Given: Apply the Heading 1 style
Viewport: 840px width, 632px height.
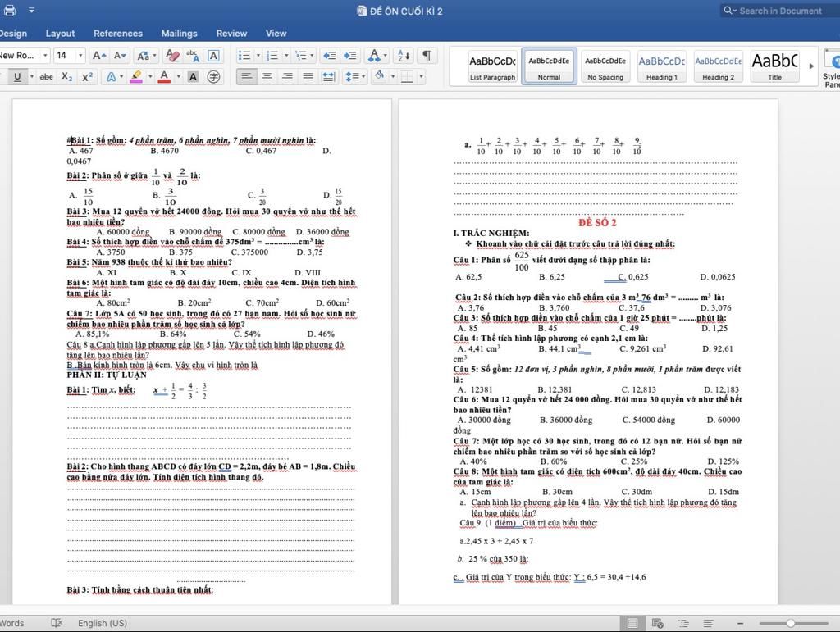Looking at the screenshot, I should pos(662,67).
